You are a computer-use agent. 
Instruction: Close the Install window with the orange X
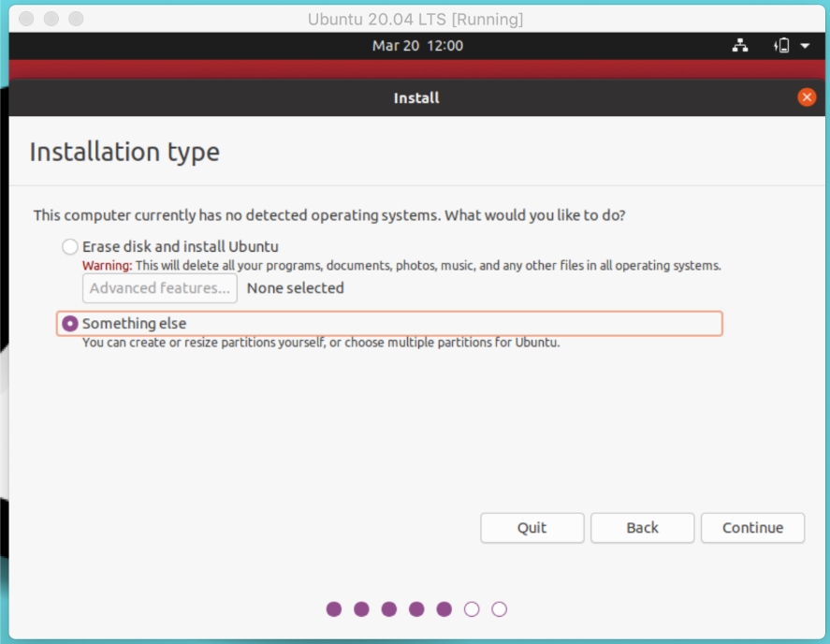807,97
